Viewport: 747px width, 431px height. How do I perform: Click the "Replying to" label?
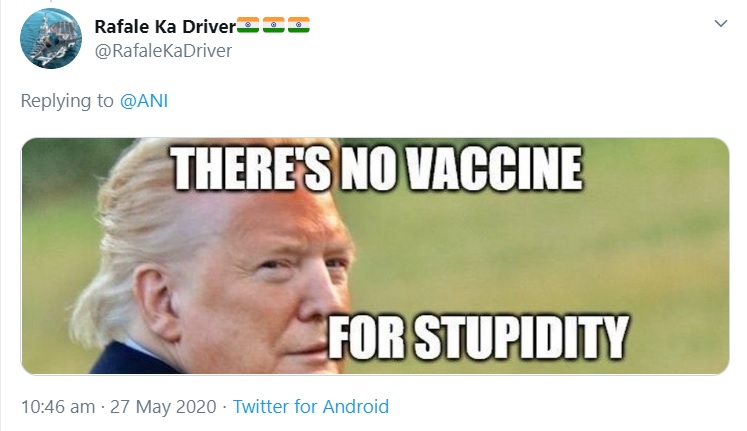pyautogui.click(x=67, y=102)
